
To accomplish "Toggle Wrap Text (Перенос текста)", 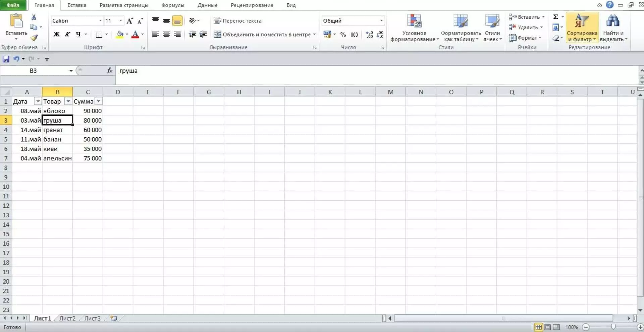I will (x=237, y=21).
